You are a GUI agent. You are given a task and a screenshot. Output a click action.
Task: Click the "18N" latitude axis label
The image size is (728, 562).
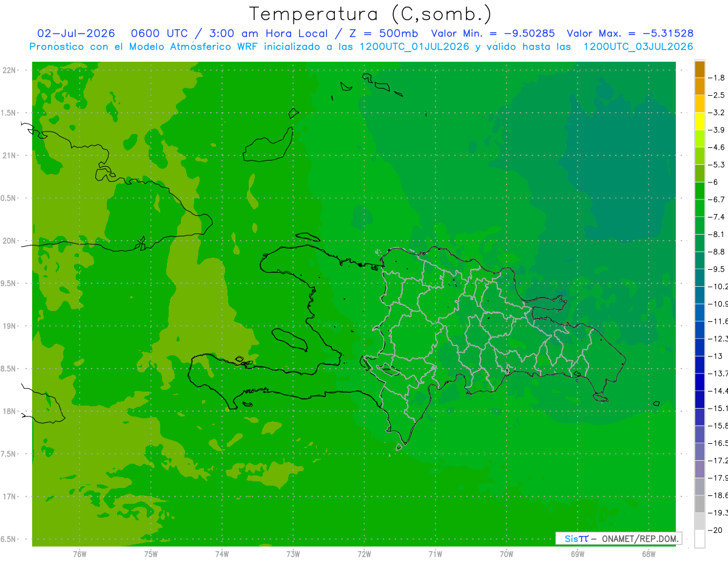pyautogui.click(x=10, y=411)
